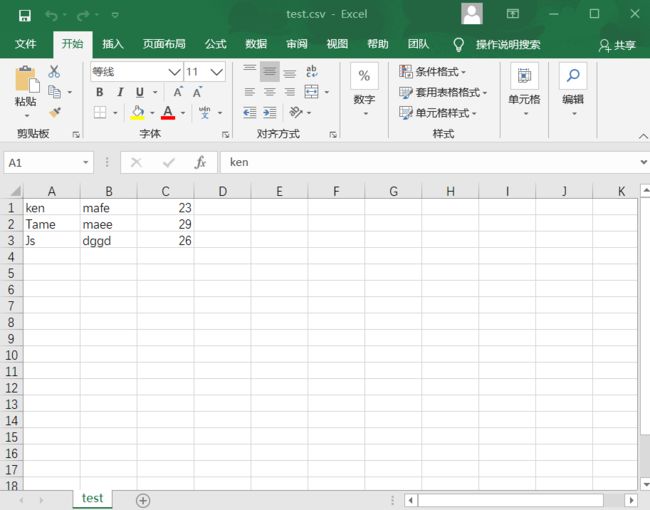Click the cell Borders icon
Screen dimensions: 650x510
click(100, 112)
